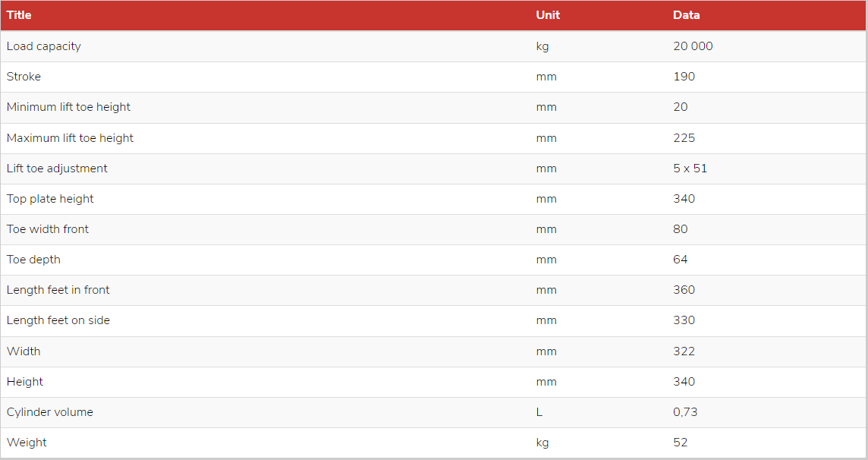Click the 52 weight value
The width and height of the screenshot is (868, 460).
point(681,443)
